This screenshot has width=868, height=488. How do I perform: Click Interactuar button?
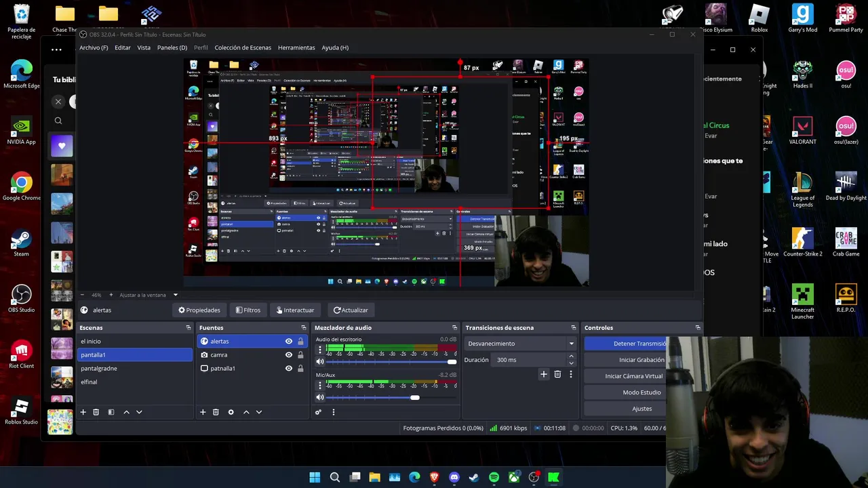click(296, 310)
